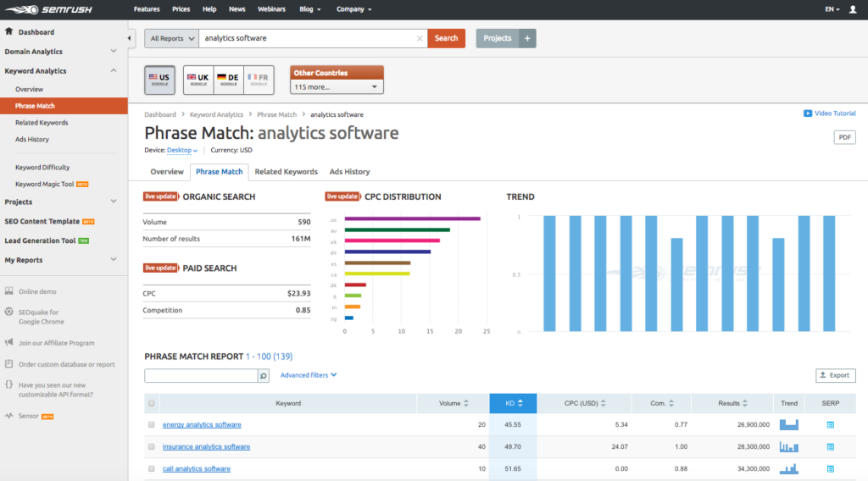Click the Video Tutorial play icon
The image size is (868, 481).
pyautogui.click(x=808, y=113)
